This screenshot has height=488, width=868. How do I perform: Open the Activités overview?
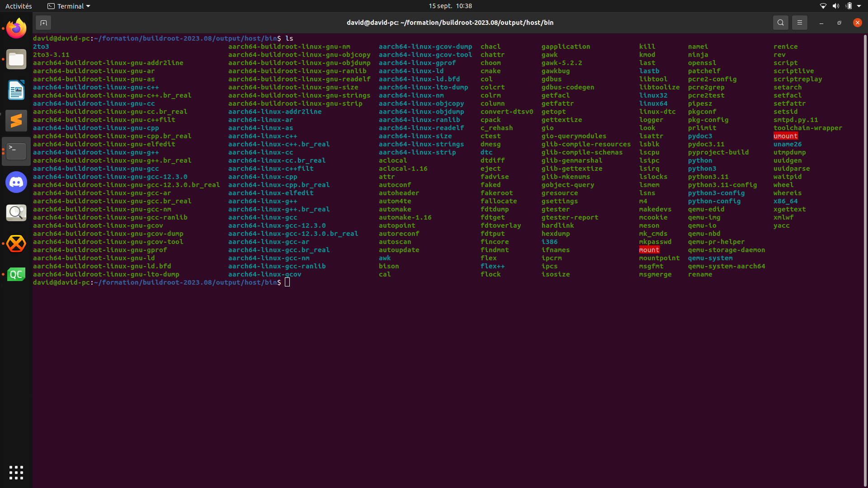(19, 6)
